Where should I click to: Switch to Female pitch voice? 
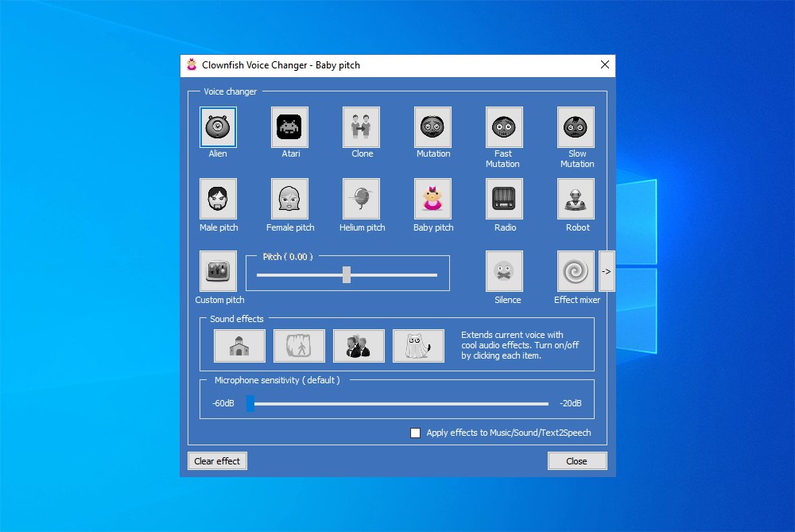pos(289,199)
